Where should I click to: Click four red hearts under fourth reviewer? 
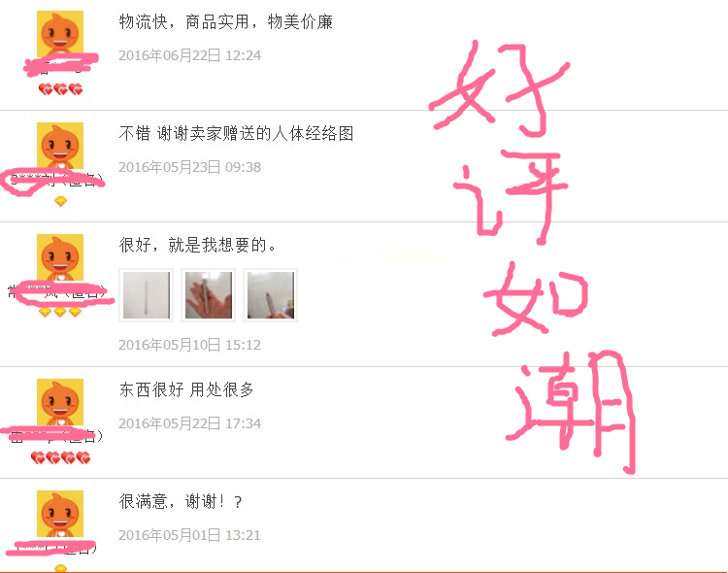(x=60, y=458)
